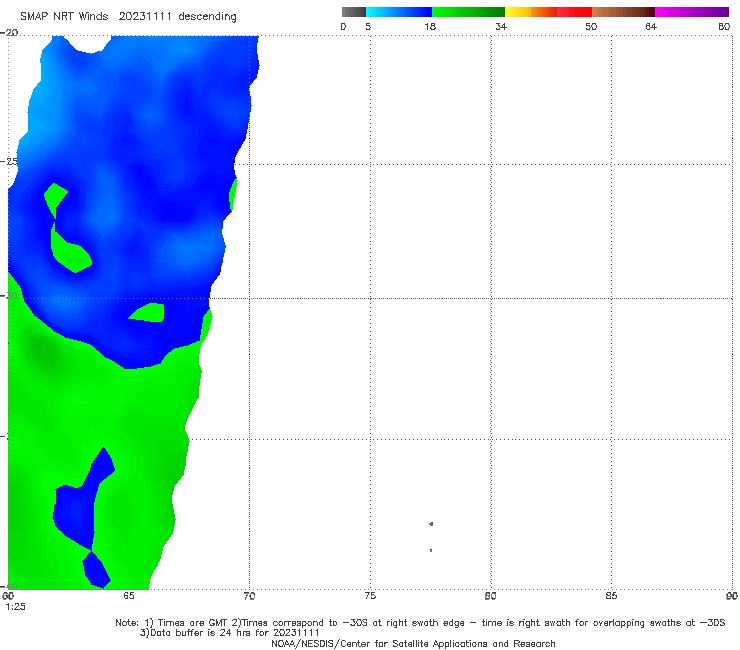Click the 'NOAA/NESDIS/Center for Satellite Applications and Research' credit
The width and height of the screenshot is (740, 650).
pos(413,644)
